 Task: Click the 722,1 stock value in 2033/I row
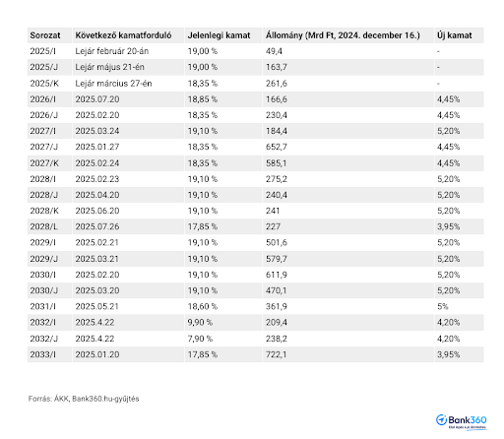[277, 354]
